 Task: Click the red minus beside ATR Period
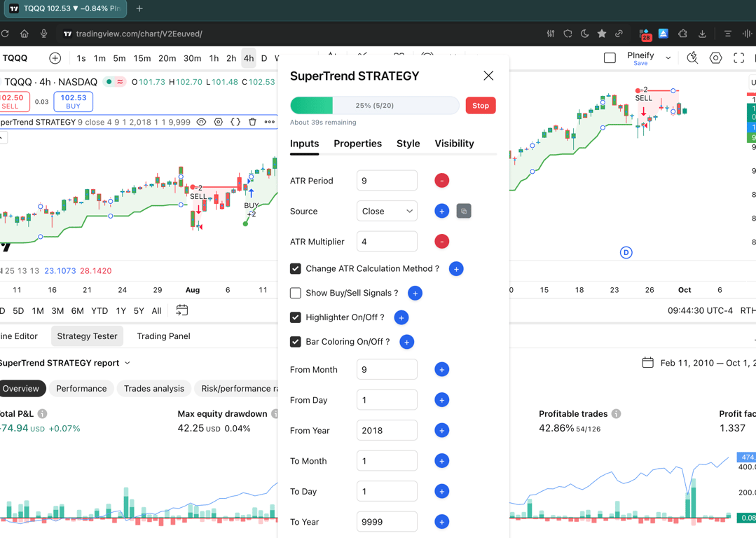(x=441, y=180)
